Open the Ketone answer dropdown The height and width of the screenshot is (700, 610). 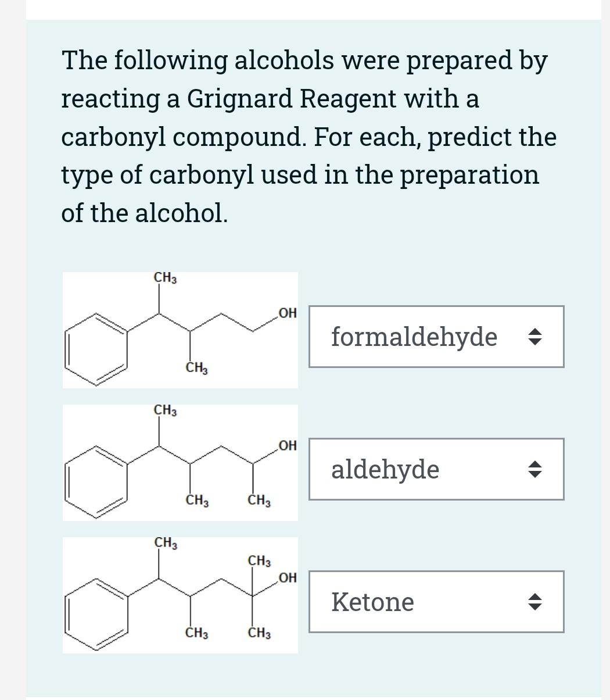click(x=437, y=602)
